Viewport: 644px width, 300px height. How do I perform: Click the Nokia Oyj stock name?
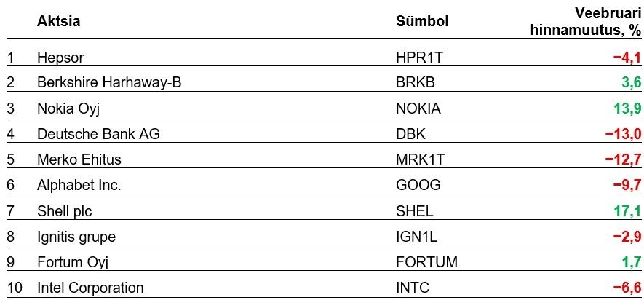click(x=67, y=108)
